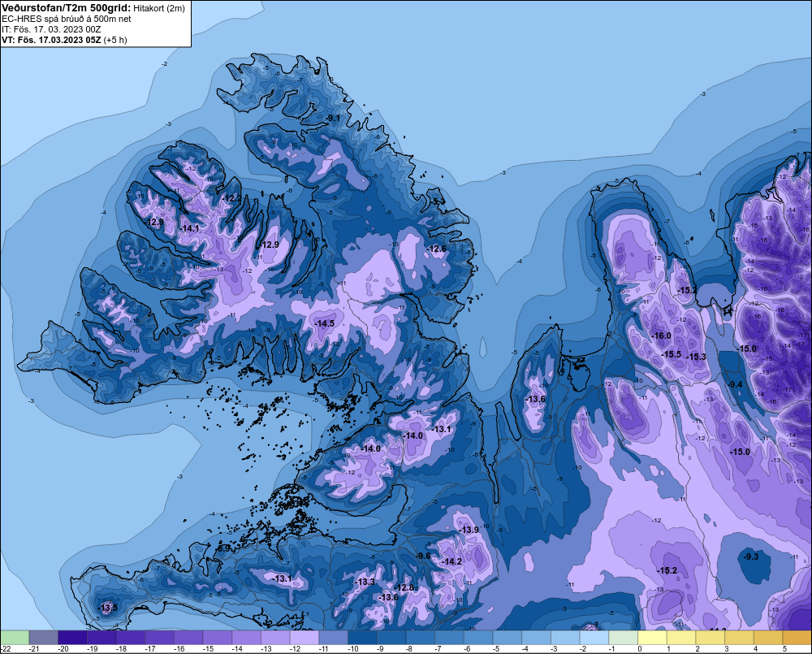Click the -12.6 temperature label
Image resolution: width=812 pixels, height=654 pixels.
pos(437,249)
